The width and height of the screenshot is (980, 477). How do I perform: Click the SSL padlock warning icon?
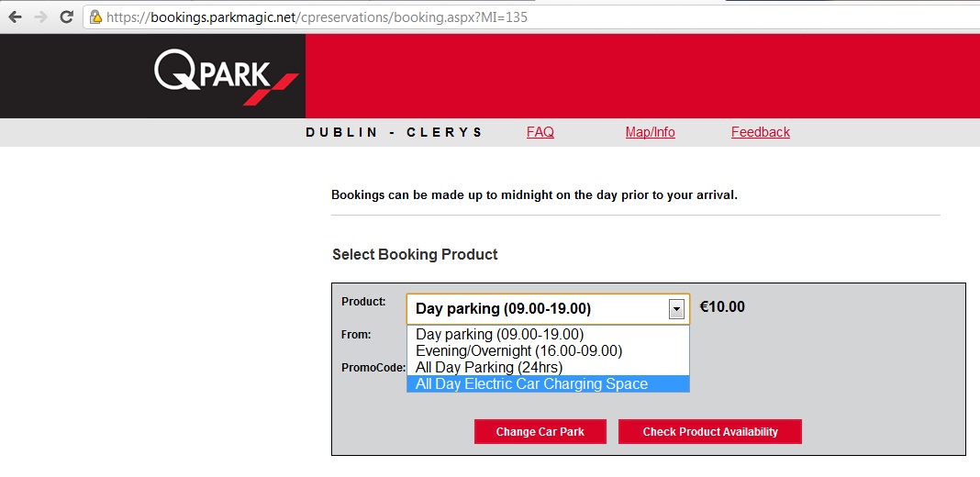point(95,17)
